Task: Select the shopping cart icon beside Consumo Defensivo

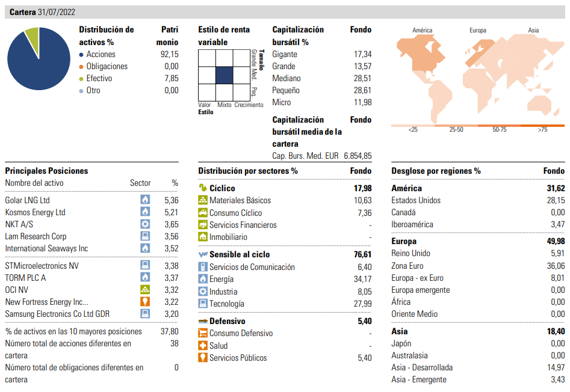Action: click(x=202, y=333)
